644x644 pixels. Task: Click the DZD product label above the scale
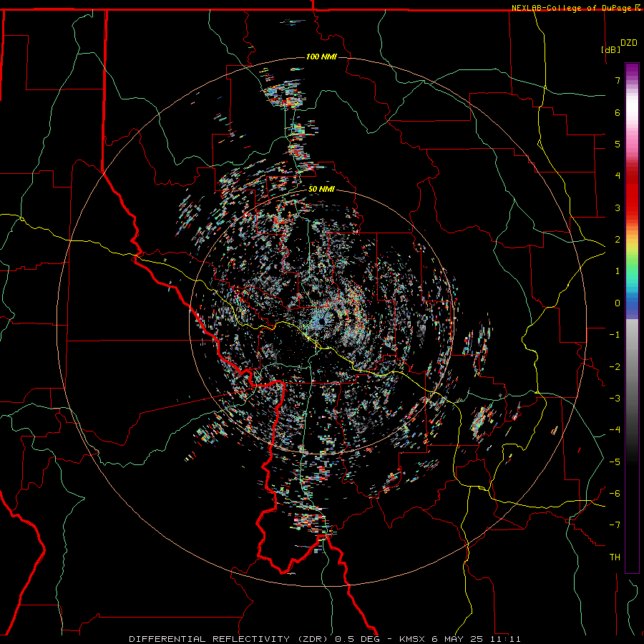click(x=628, y=43)
